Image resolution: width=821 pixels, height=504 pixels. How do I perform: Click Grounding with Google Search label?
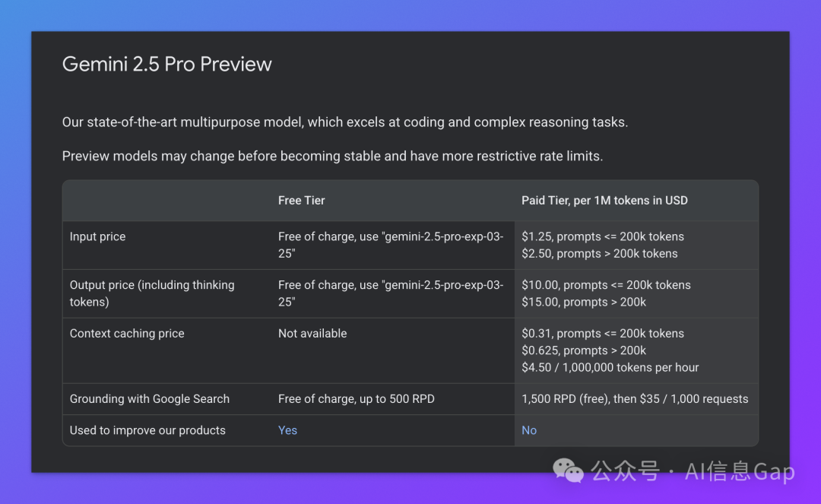149,399
